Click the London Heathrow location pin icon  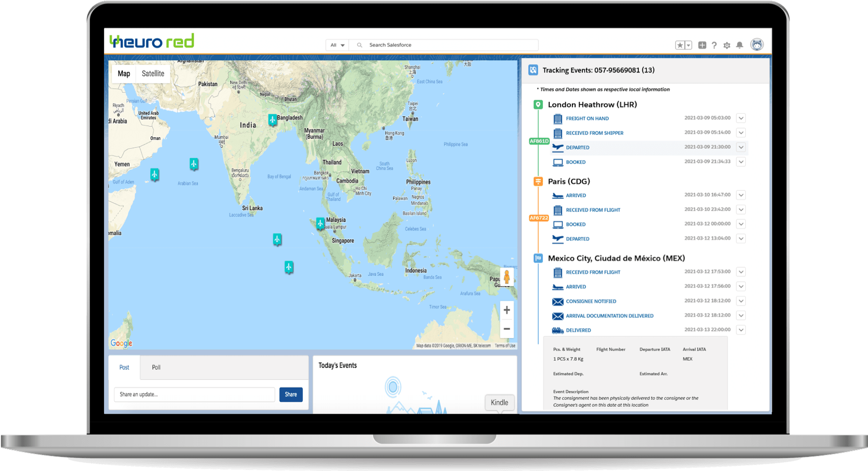pos(538,105)
